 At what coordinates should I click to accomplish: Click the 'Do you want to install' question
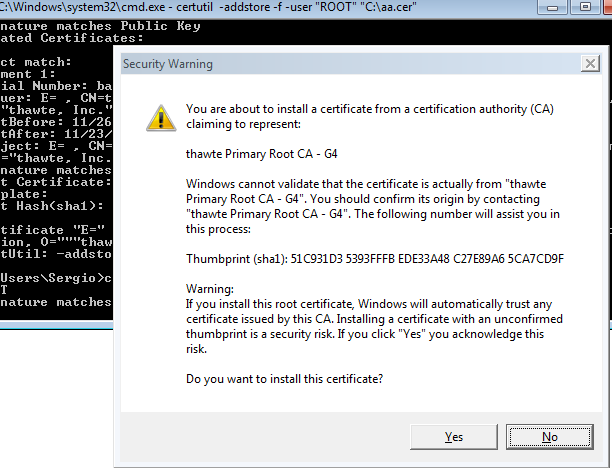[x=285, y=379]
